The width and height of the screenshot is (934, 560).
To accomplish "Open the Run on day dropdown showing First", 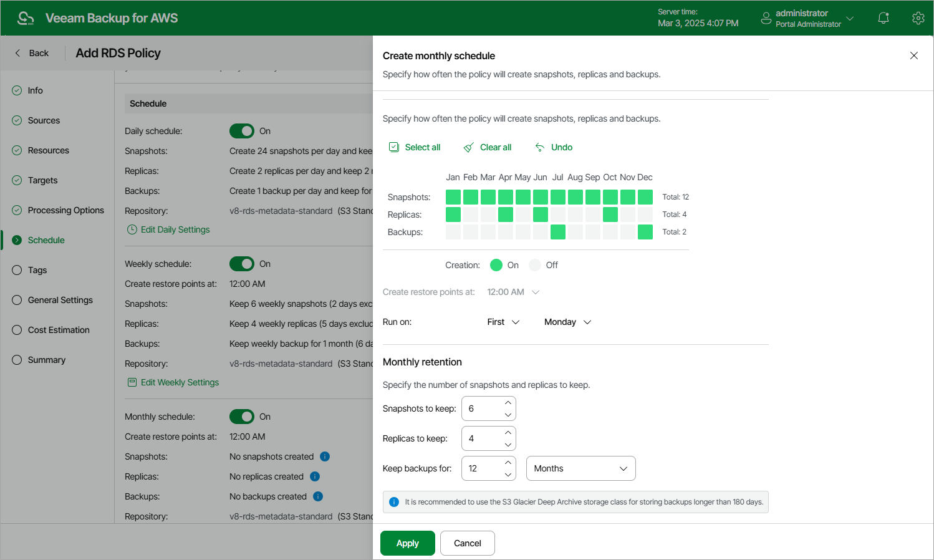I will click(503, 322).
